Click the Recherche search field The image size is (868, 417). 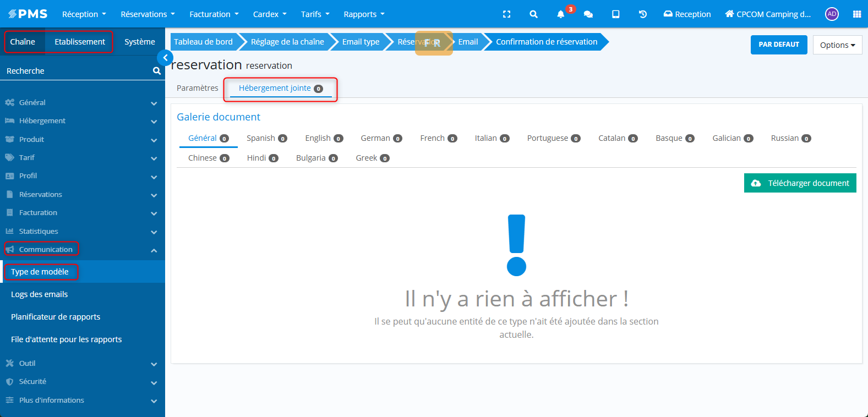point(77,71)
